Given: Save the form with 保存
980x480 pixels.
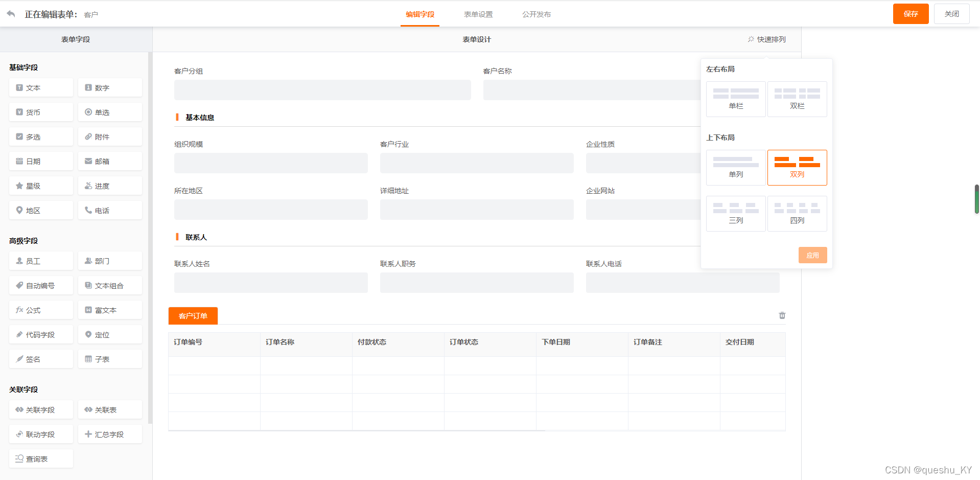Looking at the screenshot, I should click(x=911, y=14).
